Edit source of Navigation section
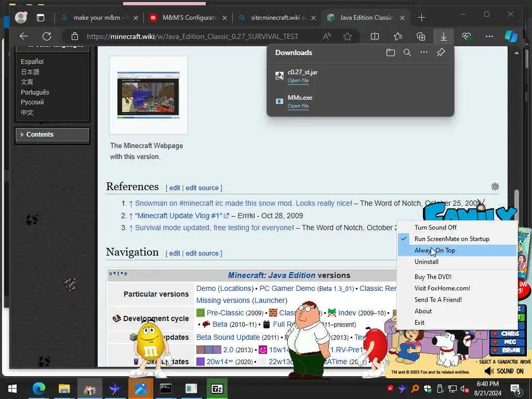532x399 pixels. click(x=202, y=253)
